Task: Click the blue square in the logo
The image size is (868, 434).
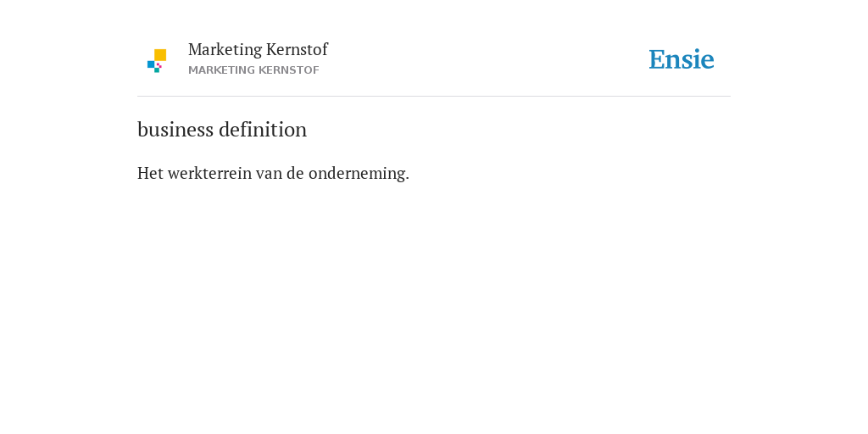Action: tap(151, 64)
